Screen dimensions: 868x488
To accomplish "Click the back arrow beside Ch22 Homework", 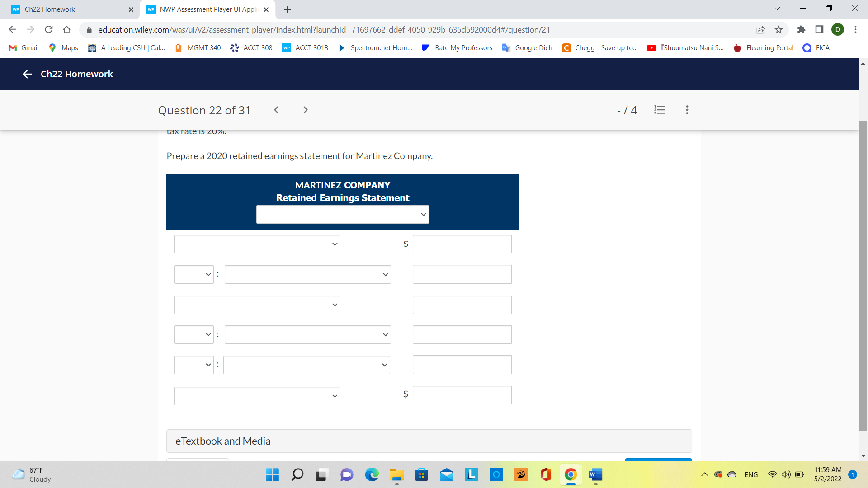I will [27, 74].
